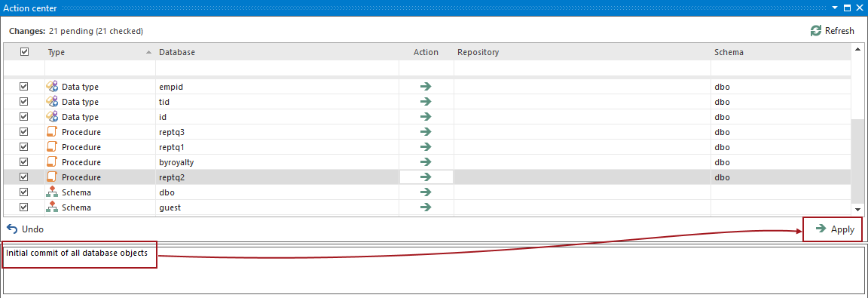The height and width of the screenshot is (298, 868).
Task: Click the Procedure type cell for reptq1
Action: (x=99, y=147)
